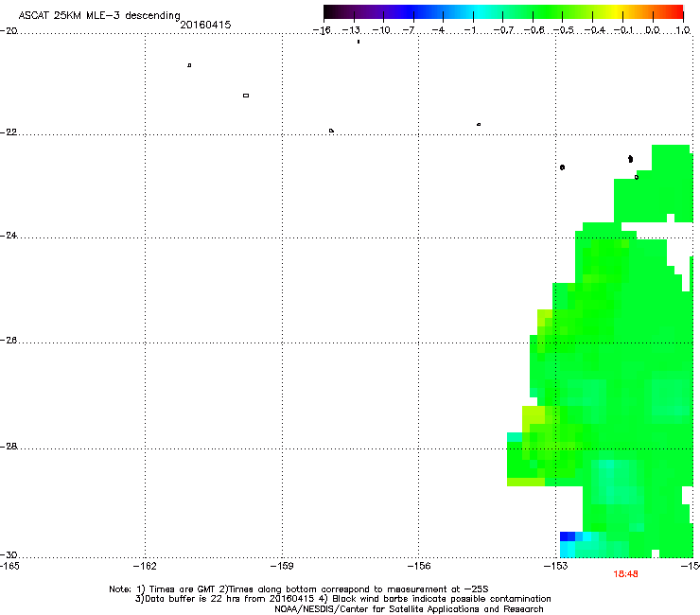This screenshot has height=615, width=700.
Task: Click the color bar label -10
Action: 381,30
